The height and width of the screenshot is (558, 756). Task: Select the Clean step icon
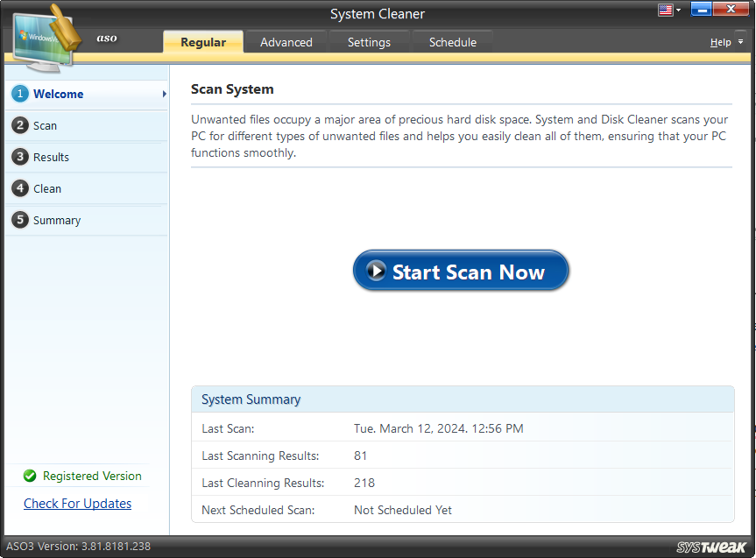[19, 188]
